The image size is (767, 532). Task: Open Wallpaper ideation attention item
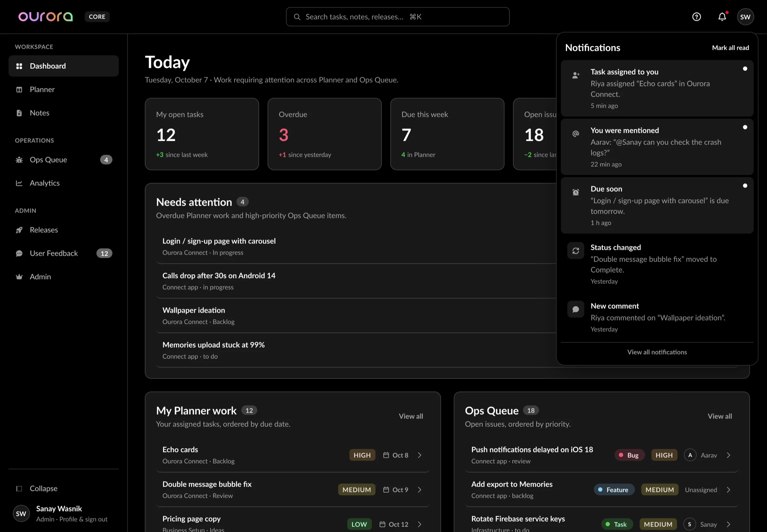click(356, 316)
